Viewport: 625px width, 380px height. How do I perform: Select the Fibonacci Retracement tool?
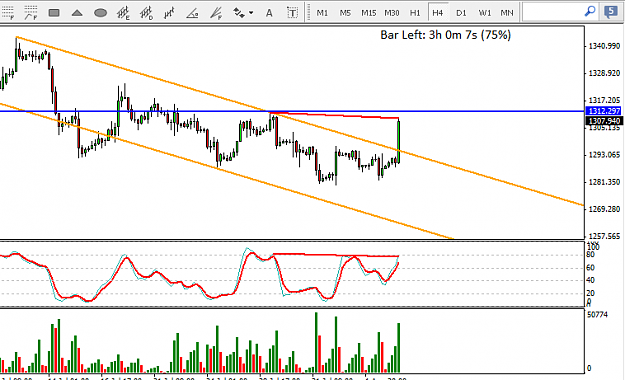8,13
